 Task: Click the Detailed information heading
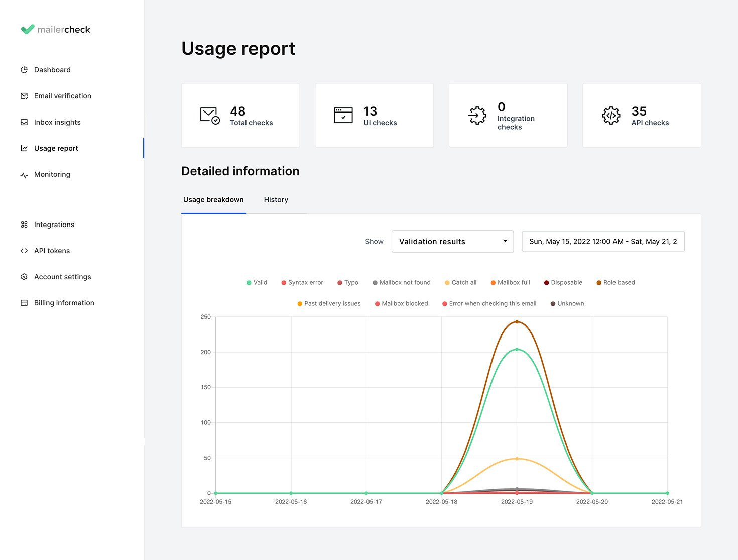(240, 171)
